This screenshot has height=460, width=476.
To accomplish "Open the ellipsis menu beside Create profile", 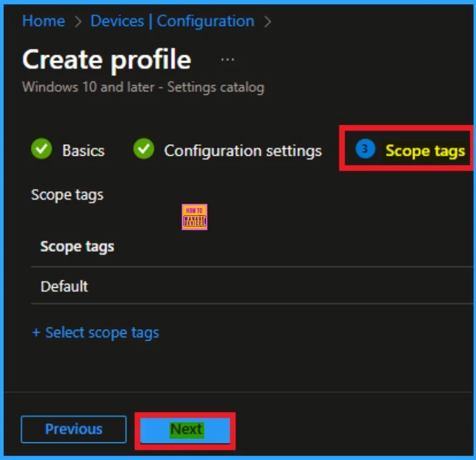I will pos(227,60).
